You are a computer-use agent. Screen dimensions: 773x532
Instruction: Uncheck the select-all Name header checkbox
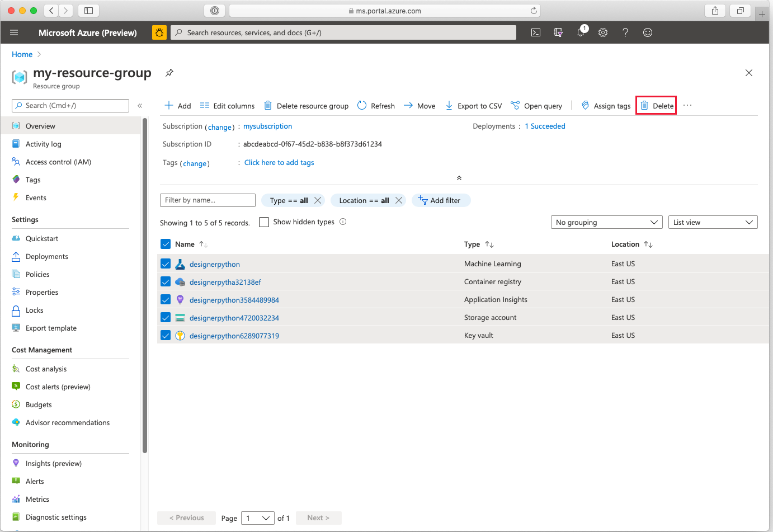point(166,244)
